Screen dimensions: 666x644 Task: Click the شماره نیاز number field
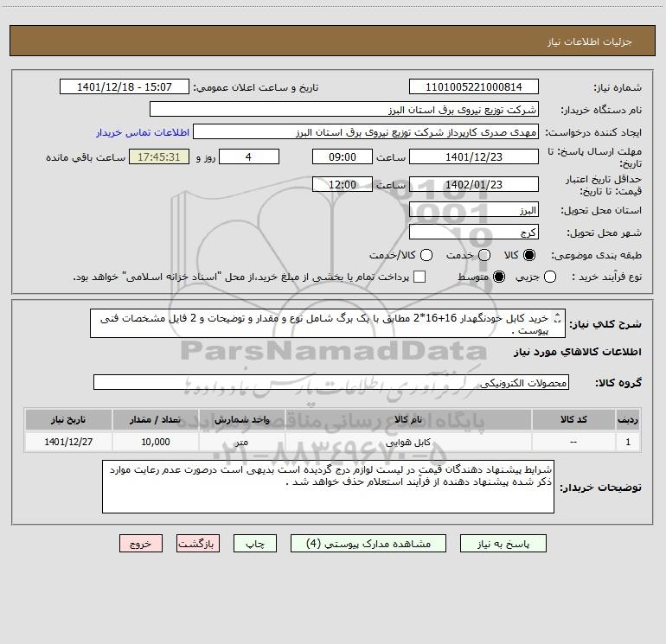pyautogui.click(x=474, y=86)
